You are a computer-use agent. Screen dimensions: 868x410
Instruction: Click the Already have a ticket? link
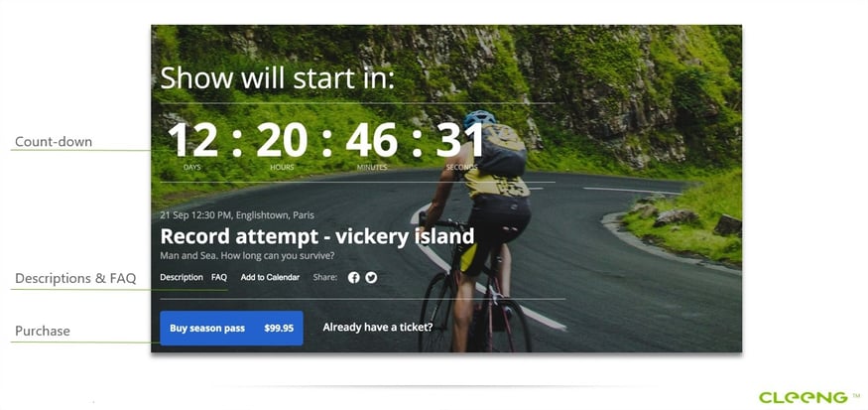click(378, 328)
